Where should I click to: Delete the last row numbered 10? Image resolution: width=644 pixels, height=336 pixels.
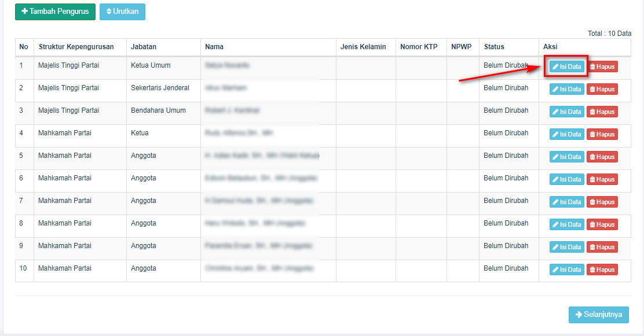[x=602, y=269]
